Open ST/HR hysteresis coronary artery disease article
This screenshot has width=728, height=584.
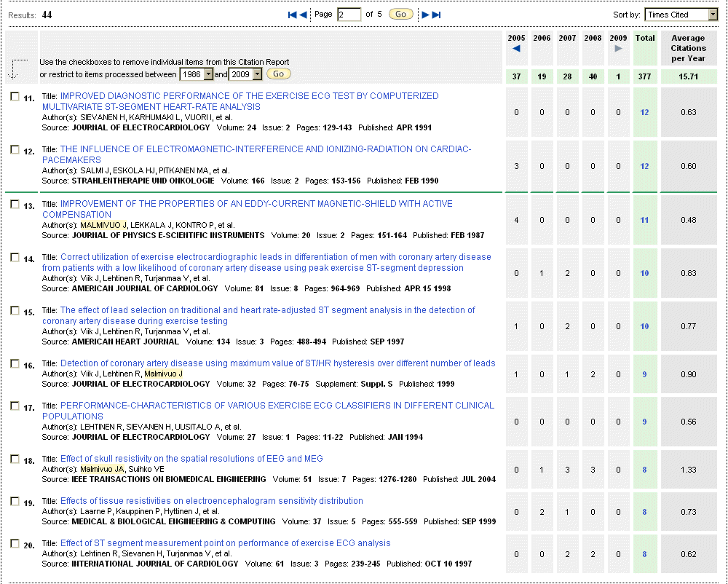[x=277, y=363]
